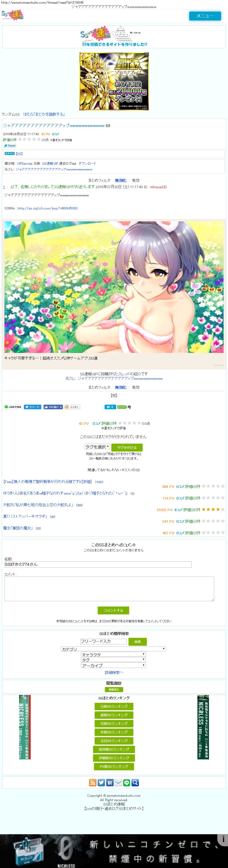Click the Facebook いいね! like button
The height and width of the screenshot is (868, 228).
point(53,407)
